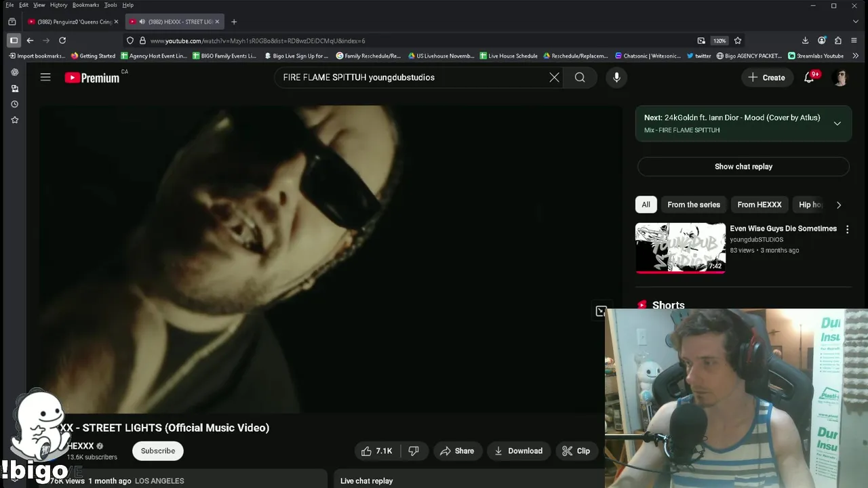
Task: Open the Streamlabs Youtube bookmark
Action: (x=815, y=56)
